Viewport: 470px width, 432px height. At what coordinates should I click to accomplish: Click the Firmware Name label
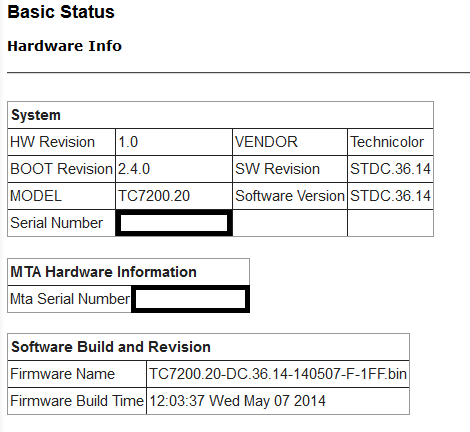[x=63, y=374]
